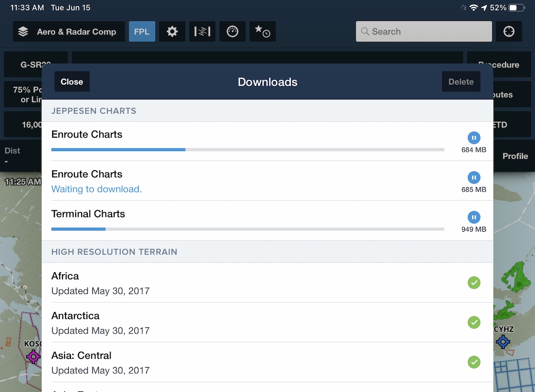Click the Delete button in Downloads
Screen dimensions: 535x392
pyautogui.click(x=461, y=82)
